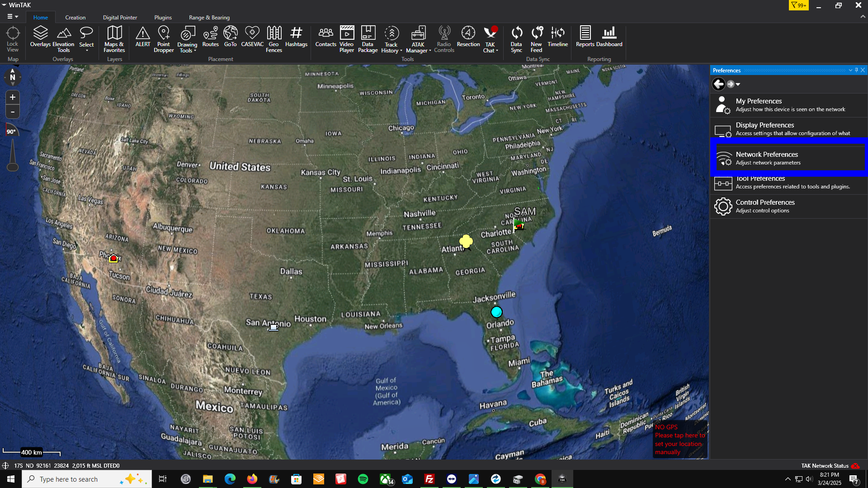Pin the Preferences panel
The width and height of the screenshot is (868, 488).
(x=856, y=70)
